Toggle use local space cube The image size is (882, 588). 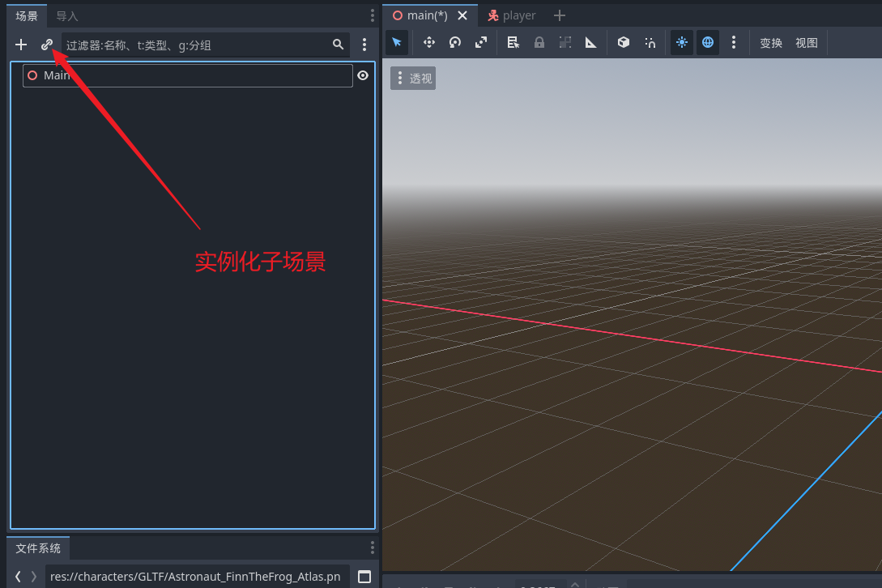point(624,43)
